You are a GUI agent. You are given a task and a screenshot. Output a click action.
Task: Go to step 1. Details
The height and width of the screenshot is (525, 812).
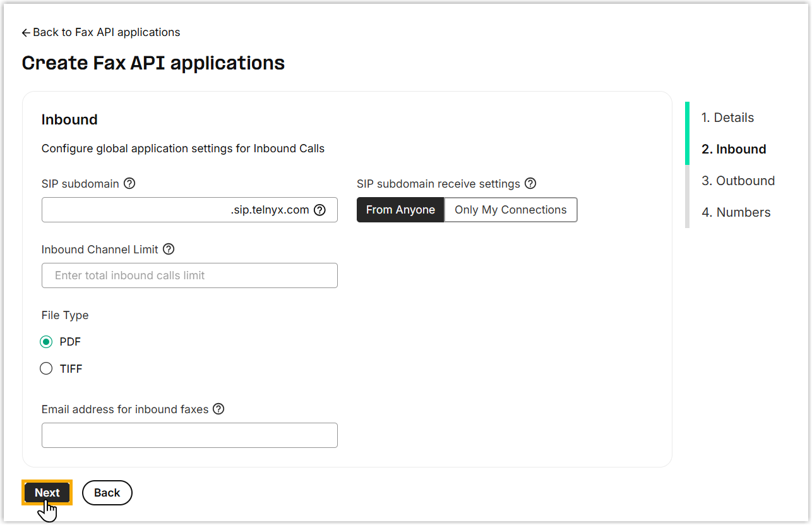[727, 118]
